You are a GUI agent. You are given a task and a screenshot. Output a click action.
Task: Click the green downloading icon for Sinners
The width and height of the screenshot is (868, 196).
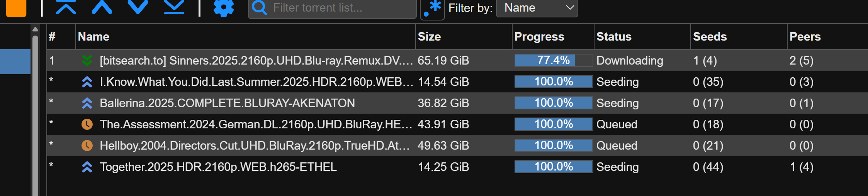pos(87,60)
